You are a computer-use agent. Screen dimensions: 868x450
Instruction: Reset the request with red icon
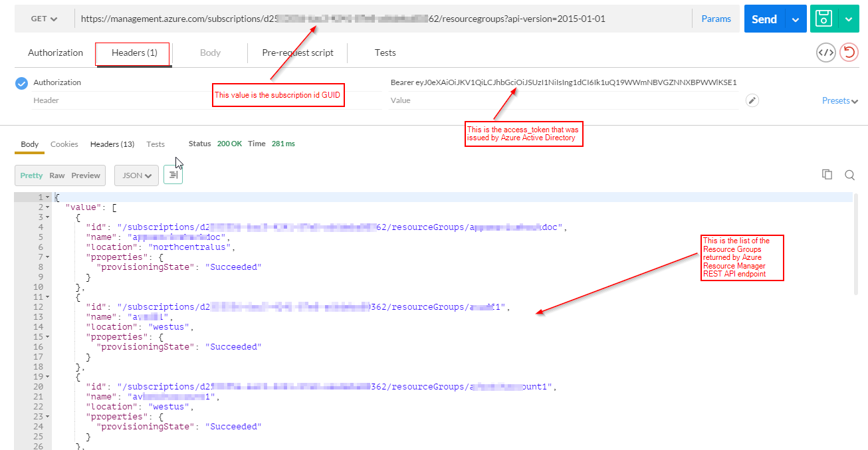click(x=849, y=53)
